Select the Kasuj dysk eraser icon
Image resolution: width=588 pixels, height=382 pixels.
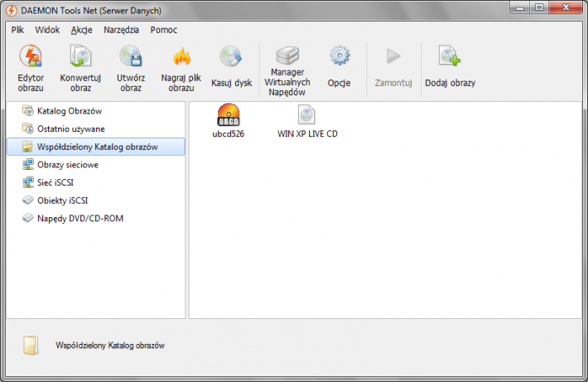pyautogui.click(x=231, y=56)
